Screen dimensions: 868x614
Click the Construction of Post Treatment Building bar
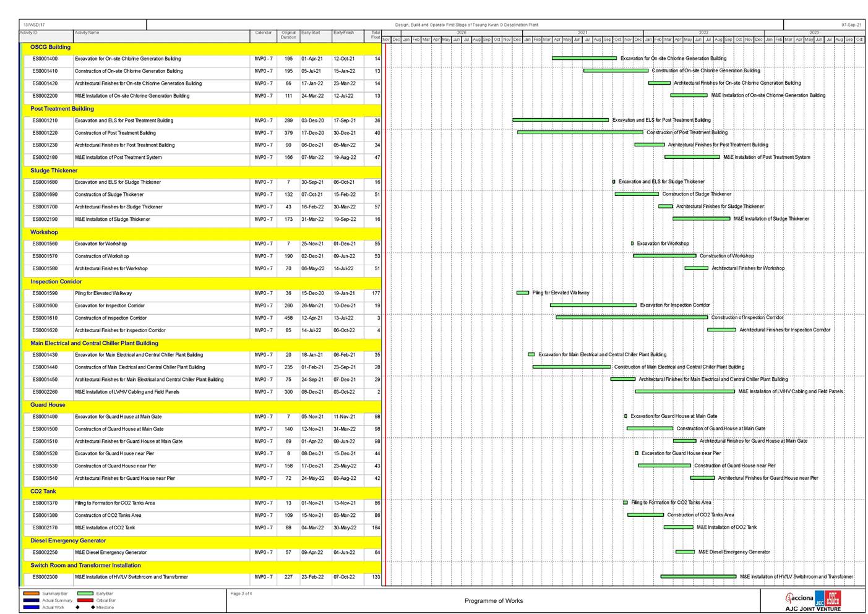580,132
